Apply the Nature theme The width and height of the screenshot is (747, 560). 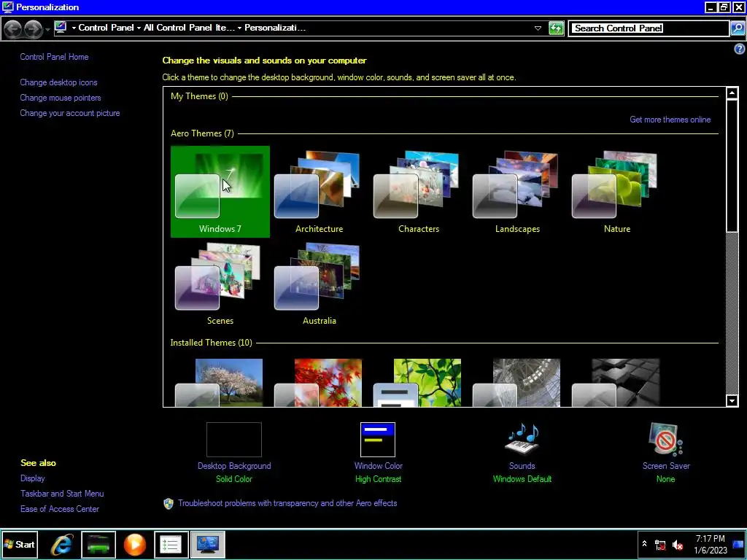pos(616,192)
